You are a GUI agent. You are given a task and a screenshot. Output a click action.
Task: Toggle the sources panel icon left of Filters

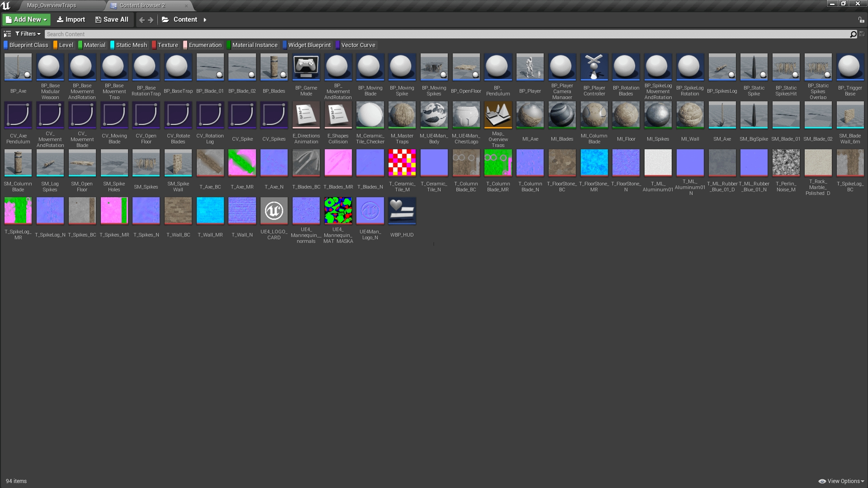click(x=7, y=34)
